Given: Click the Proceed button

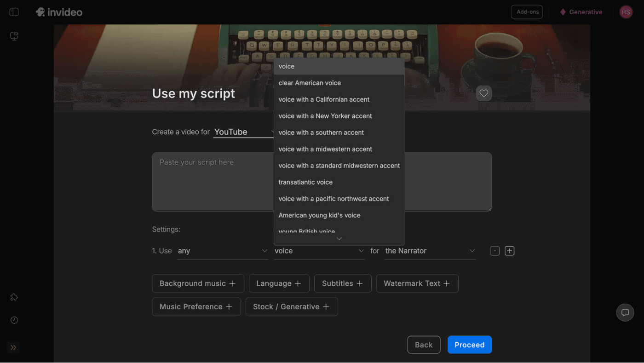Looking at the screenshot, I should 469,345.
